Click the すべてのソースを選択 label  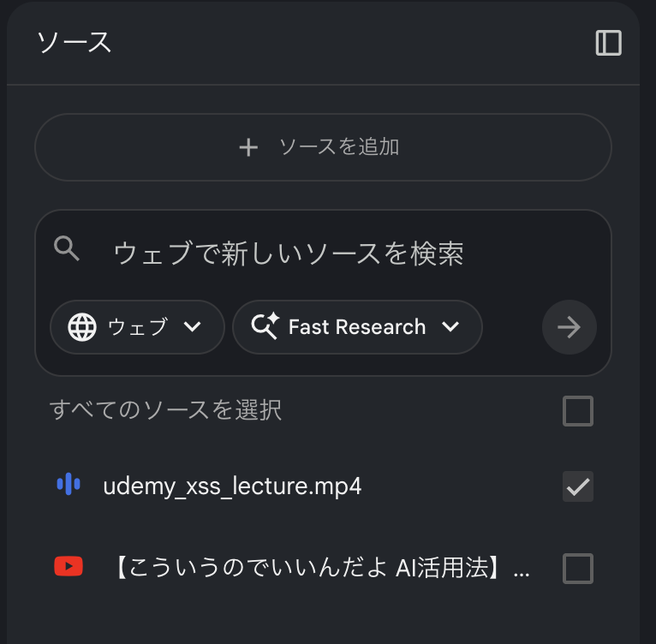coord(166,410)
